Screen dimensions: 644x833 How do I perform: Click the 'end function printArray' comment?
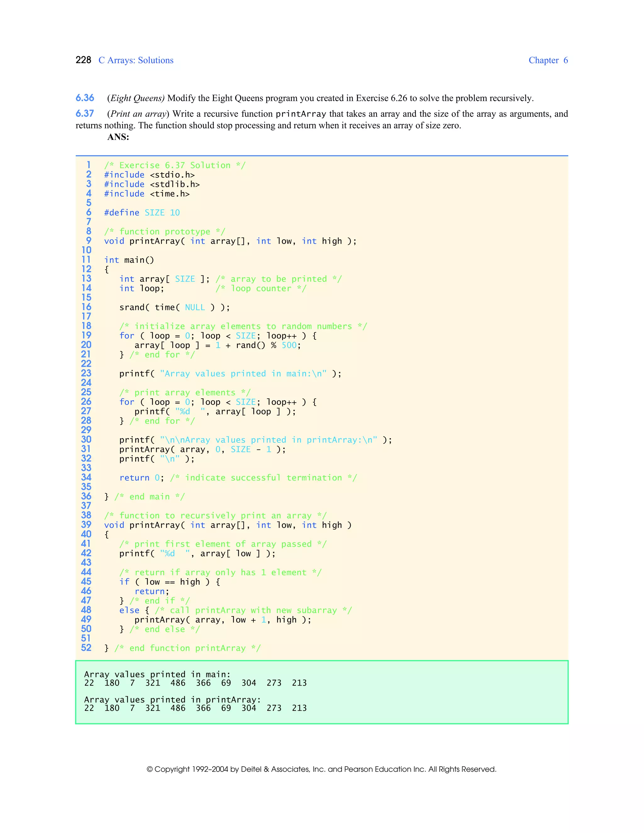[187, 648]
